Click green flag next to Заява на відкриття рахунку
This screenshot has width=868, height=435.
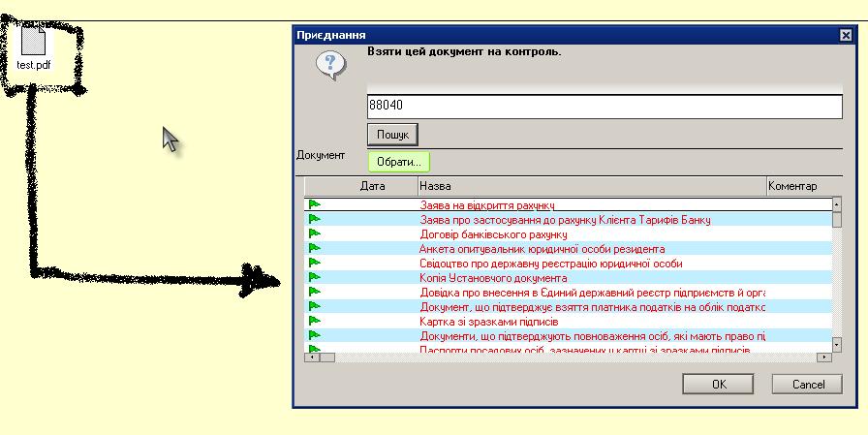point(315,204)
